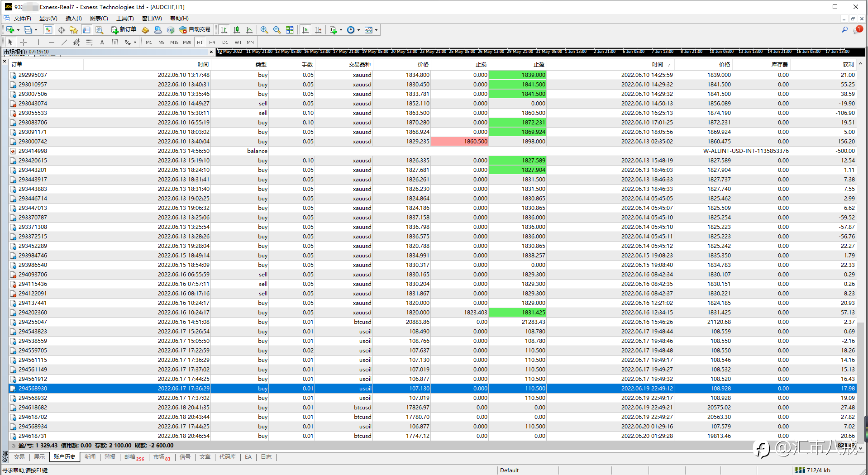Open the 文件(F) menu
Screen dimensions: 868x475
pyautogui.click(x=22, y=19)
